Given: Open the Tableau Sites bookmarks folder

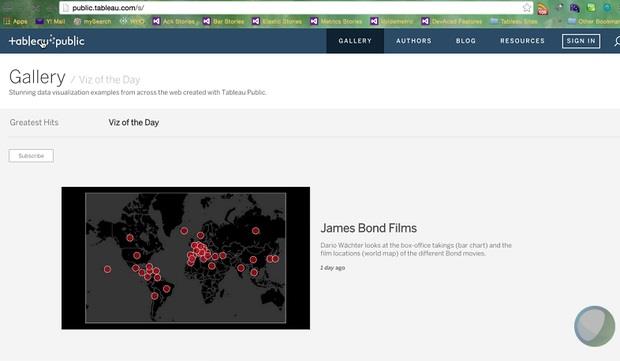Looking at the screenshot, I should (514, 21).
